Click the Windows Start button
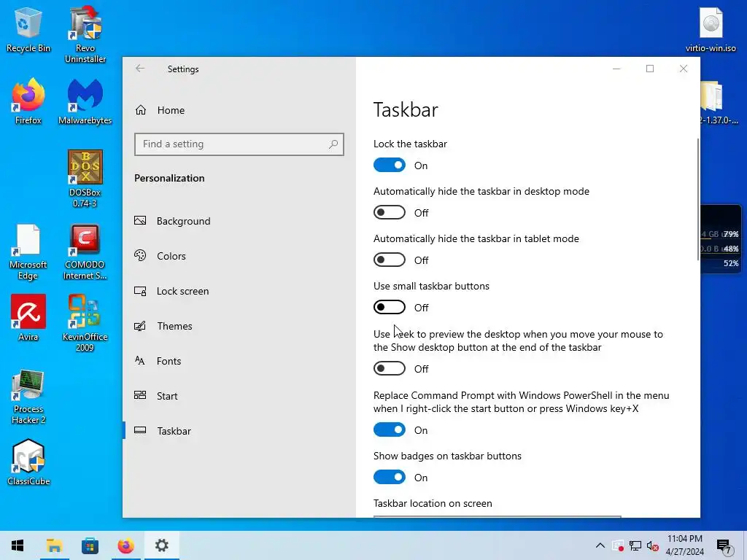Image resolution: width=747 pixels, height=560 pixels. pos(18,545)
